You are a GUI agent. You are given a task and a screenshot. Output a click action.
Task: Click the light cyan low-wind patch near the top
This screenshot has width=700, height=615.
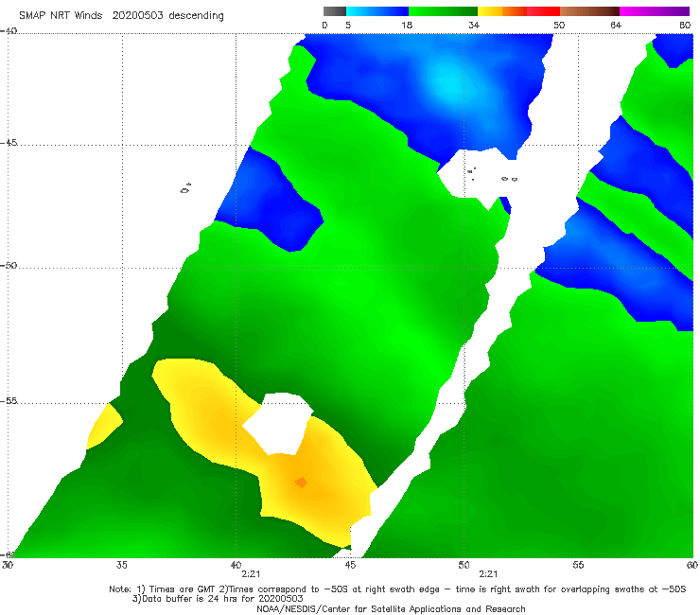click(x=451, y=82)
